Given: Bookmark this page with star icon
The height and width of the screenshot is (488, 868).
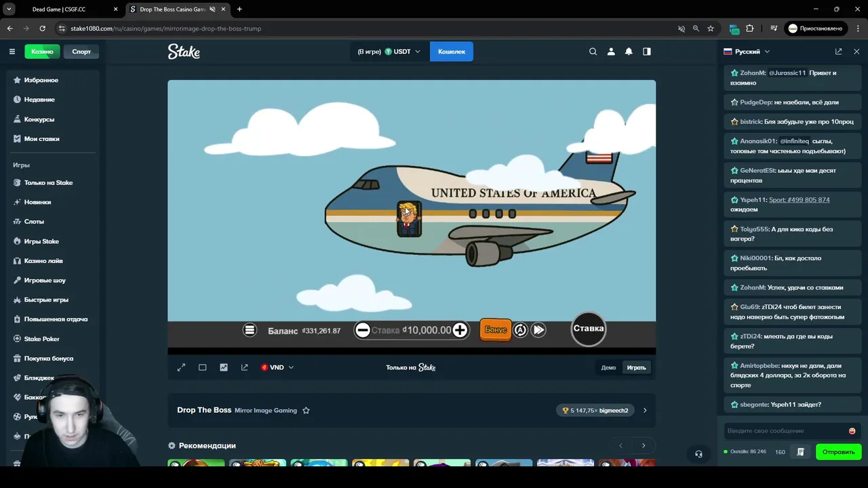Looking at the screenshot, I should (x=711, y=28).
